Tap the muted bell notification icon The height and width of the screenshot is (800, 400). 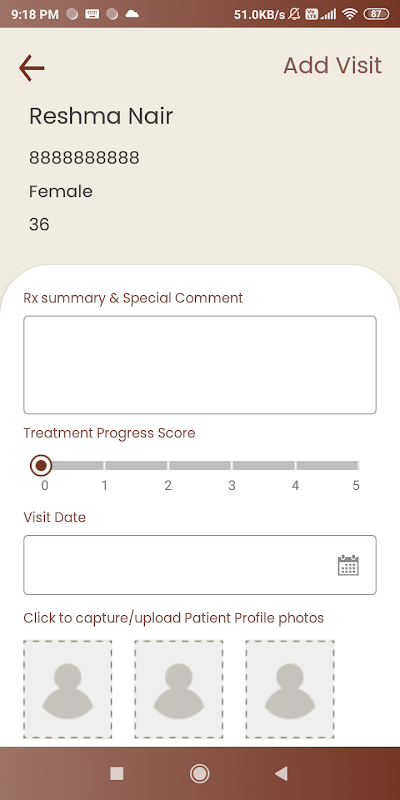(x=294, y=14)
